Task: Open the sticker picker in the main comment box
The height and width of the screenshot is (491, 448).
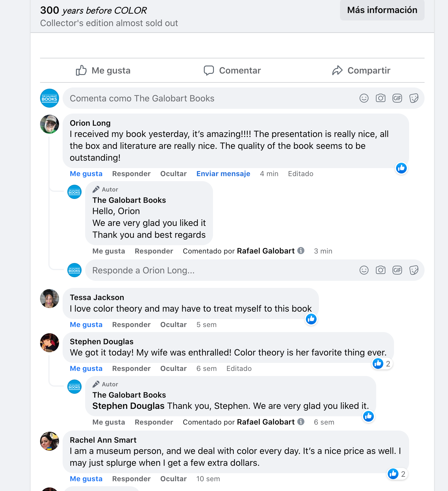Action: [414, 98]
